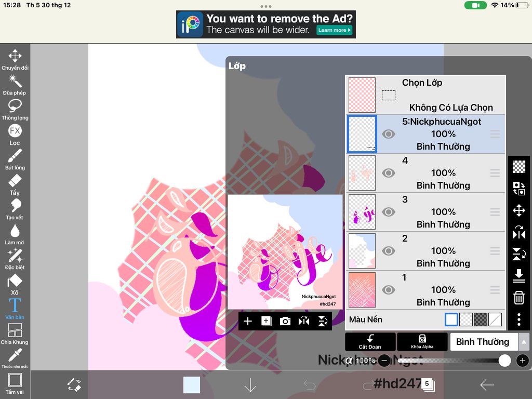Delete layer with the trash icon

coord(519,298)
